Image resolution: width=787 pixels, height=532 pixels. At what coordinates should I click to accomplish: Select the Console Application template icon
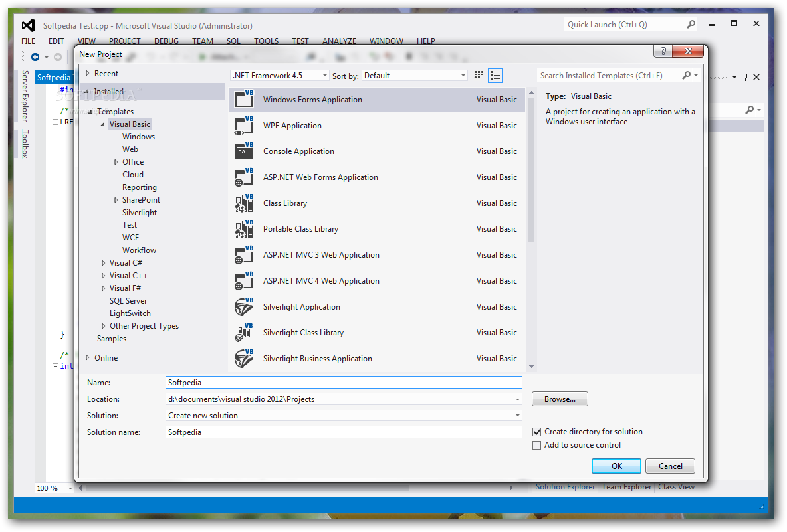(245, 151)
